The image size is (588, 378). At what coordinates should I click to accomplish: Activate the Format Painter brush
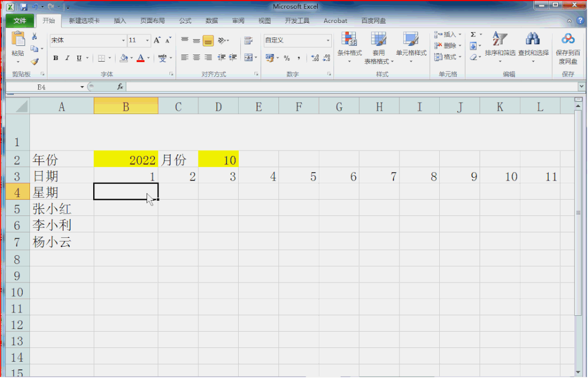click(34, 61)
